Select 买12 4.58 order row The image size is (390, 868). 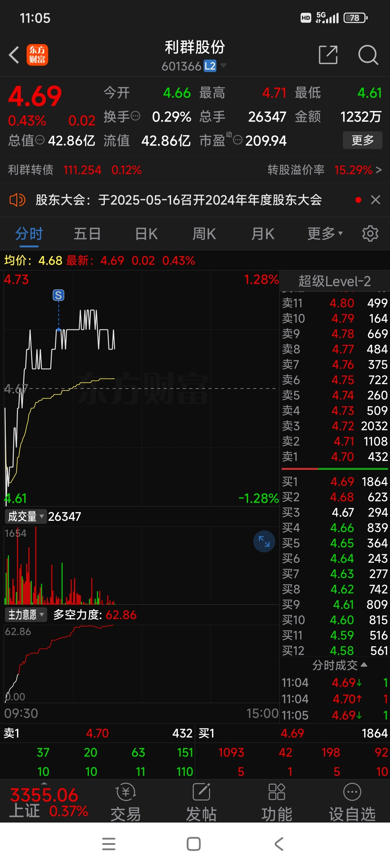[x=335, y=651]
